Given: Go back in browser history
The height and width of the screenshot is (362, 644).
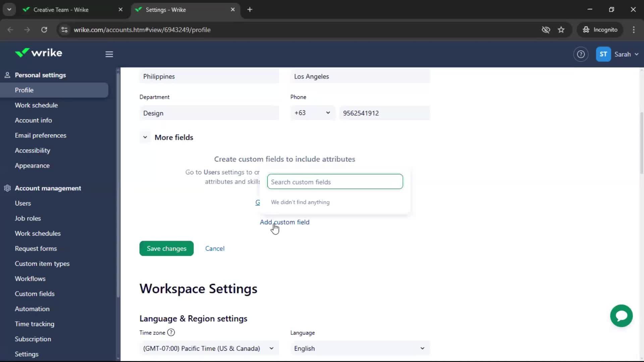Looking at the screenshot, I should (10, 30).
